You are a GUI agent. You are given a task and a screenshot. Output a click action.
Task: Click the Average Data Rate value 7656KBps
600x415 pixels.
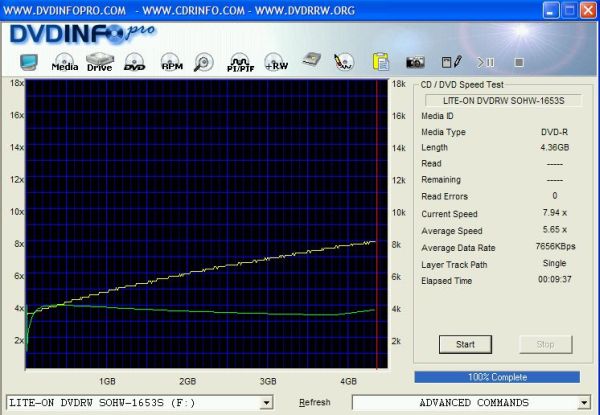tap(555, 247)
